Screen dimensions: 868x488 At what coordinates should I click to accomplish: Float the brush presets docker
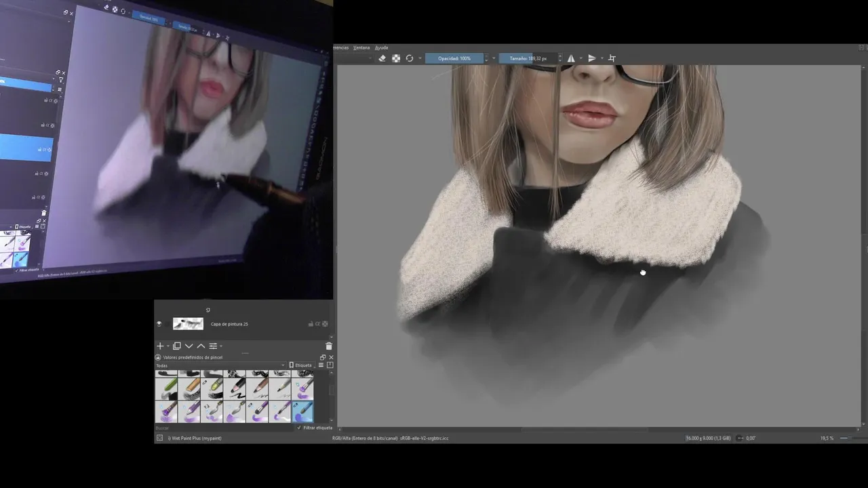click(x=323, y=357)
